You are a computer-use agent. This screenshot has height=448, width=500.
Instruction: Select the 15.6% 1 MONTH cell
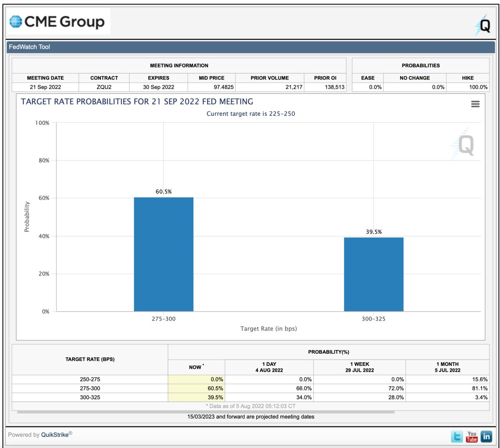pyautogui.click(x=447, y=379)
